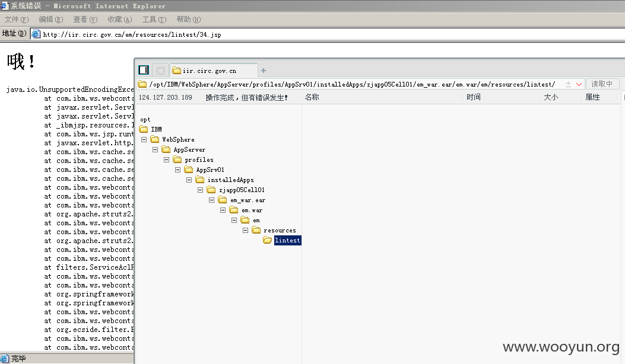625x364 pixels.
Task: Collapse the AppServer tree node
Action: coord(156,150)
